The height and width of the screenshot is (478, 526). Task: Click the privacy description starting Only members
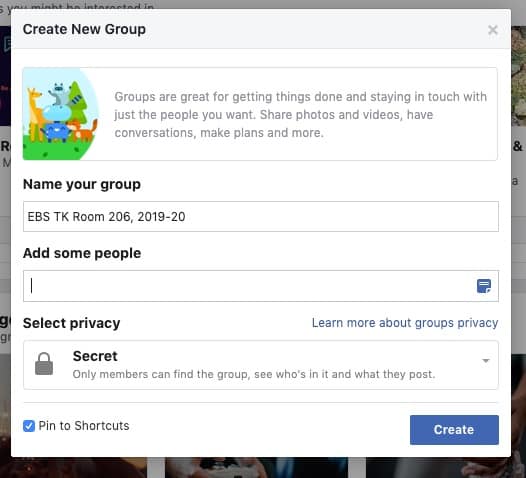[x=254, y=374]
